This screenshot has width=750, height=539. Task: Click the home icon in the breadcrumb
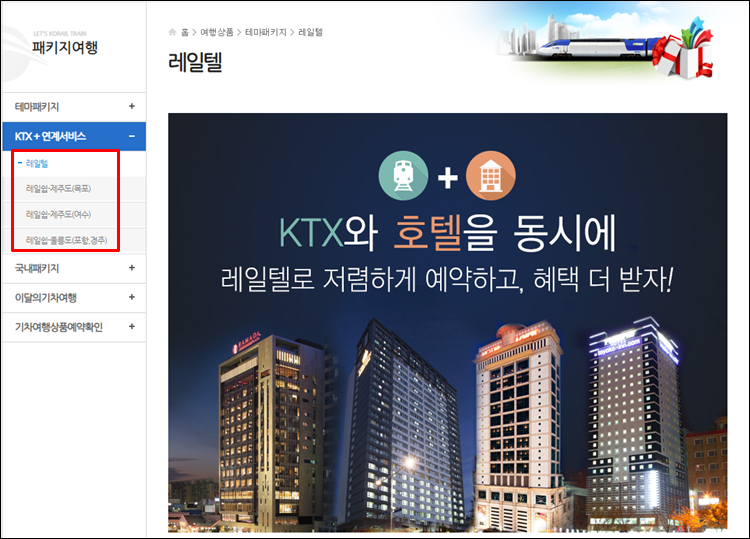pos(173,32)
